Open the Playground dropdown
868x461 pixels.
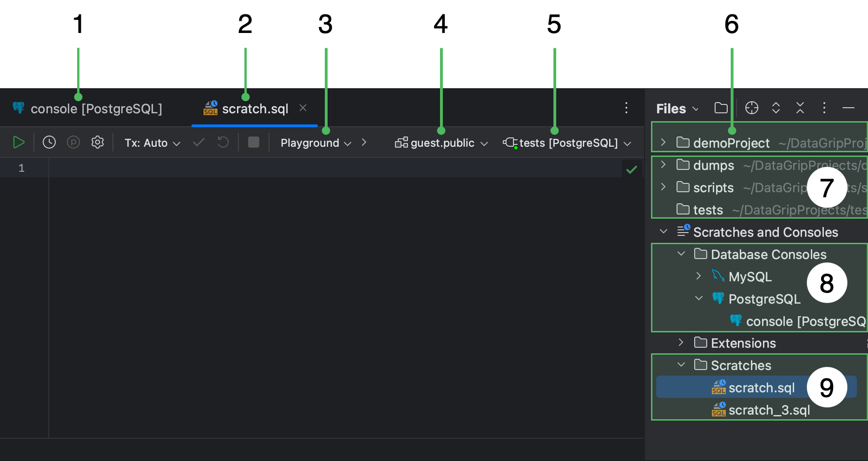click(x=316, y=143)
